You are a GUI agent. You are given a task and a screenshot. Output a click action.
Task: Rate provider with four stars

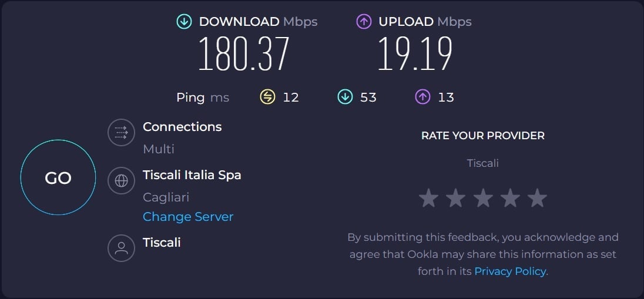[x=510, y=199]
